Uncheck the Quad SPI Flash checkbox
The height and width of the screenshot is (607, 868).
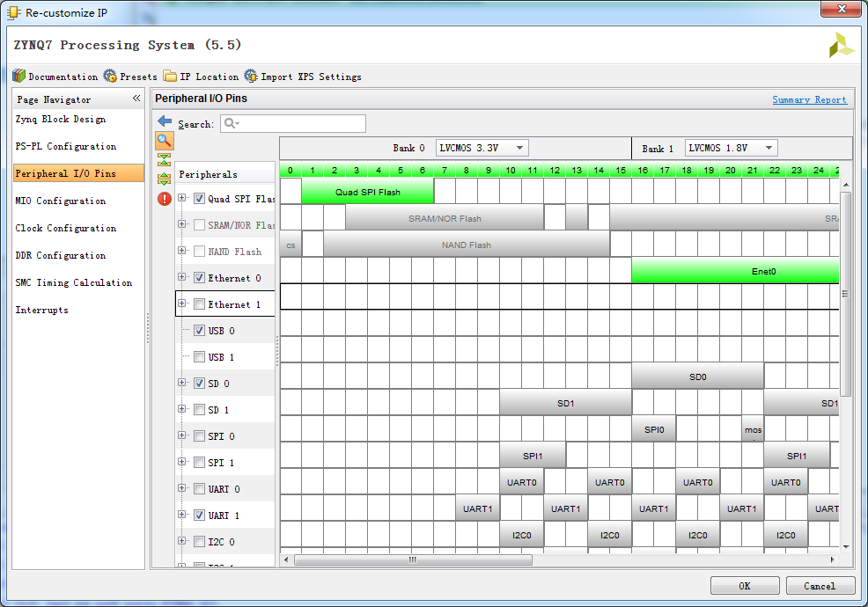[199, 198]
